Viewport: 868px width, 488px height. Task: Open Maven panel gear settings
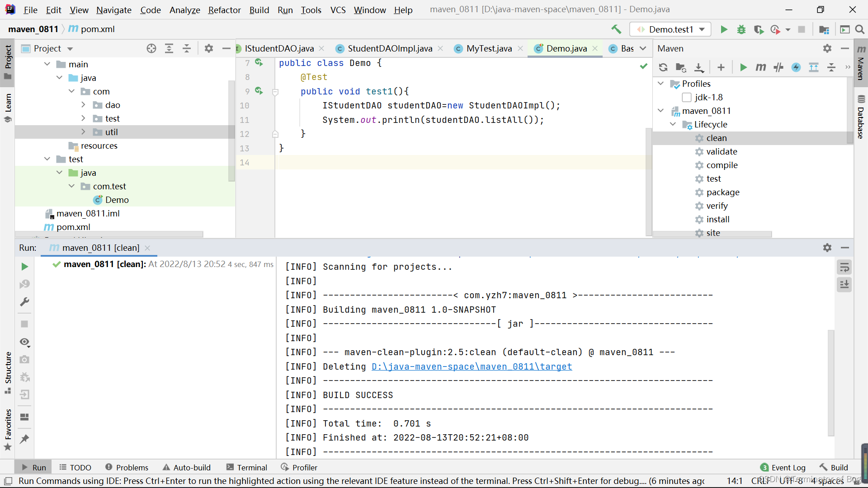click(827, 48)
